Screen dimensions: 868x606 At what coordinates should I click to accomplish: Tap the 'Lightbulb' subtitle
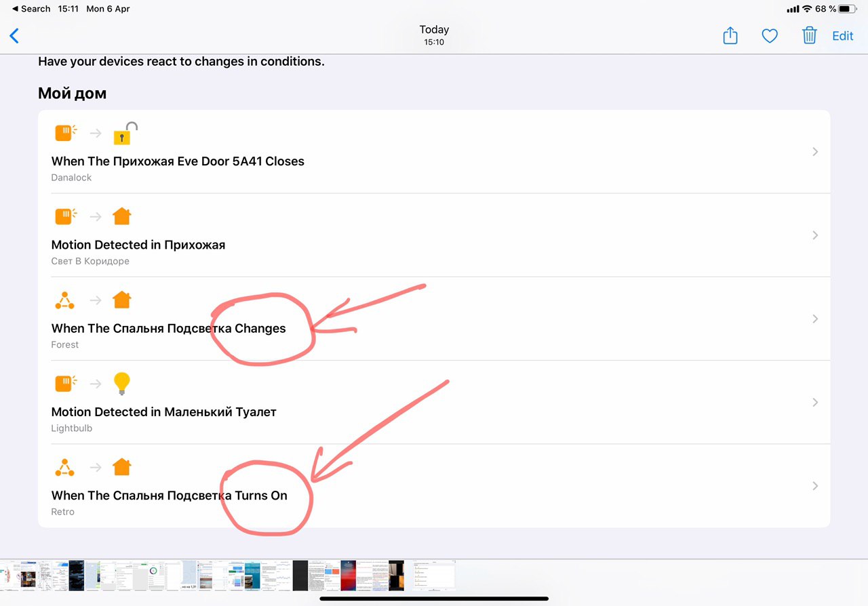pos(72,428)
